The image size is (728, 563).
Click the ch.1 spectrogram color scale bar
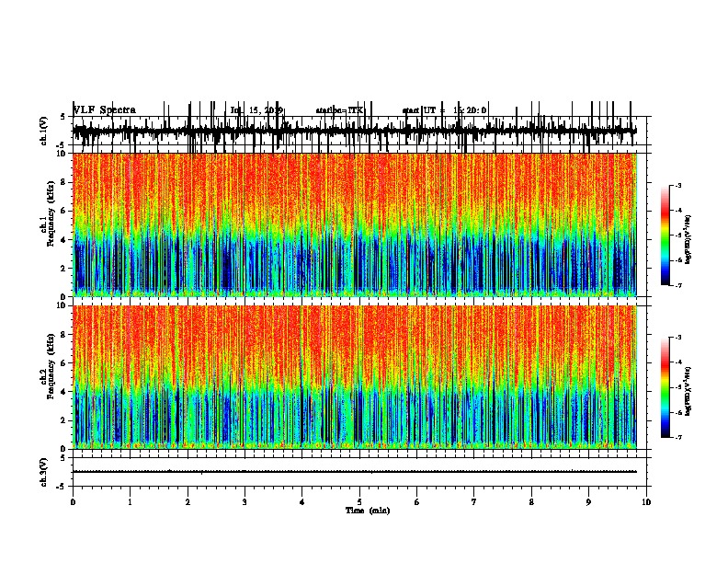click(x=665, y=236)
